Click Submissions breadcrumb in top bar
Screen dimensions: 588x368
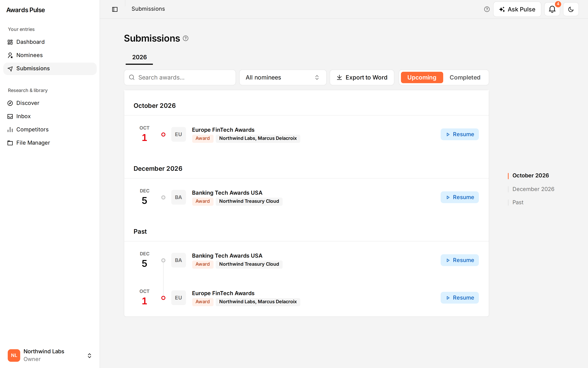pyautogui.click(x=148, y=9)
